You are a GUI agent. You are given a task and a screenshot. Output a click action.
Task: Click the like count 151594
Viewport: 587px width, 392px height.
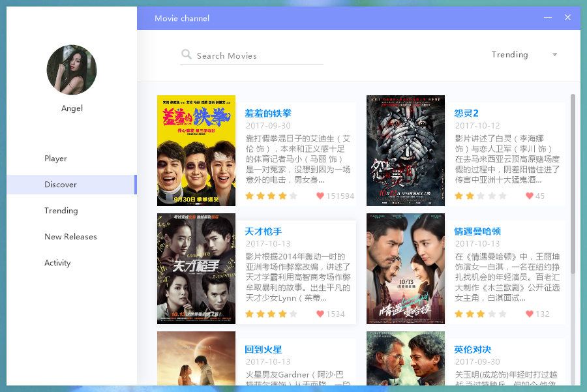click(340, 196)
